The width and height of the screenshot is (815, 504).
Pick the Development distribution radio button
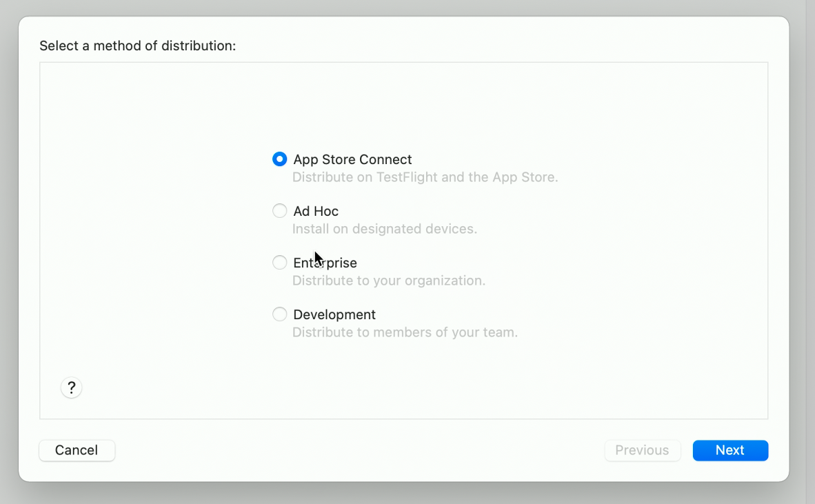pyautogui.click(x=280, y=314)
